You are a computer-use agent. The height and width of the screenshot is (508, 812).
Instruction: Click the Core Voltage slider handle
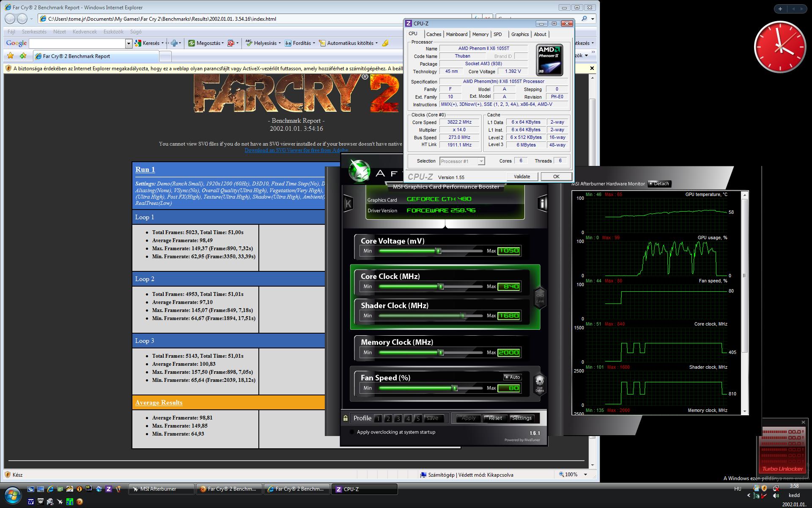[x=438, y=251]
